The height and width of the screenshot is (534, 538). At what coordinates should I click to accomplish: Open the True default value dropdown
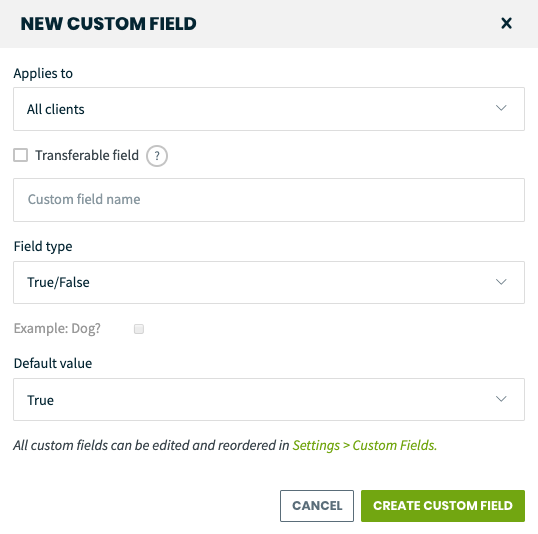click(269, 399)
